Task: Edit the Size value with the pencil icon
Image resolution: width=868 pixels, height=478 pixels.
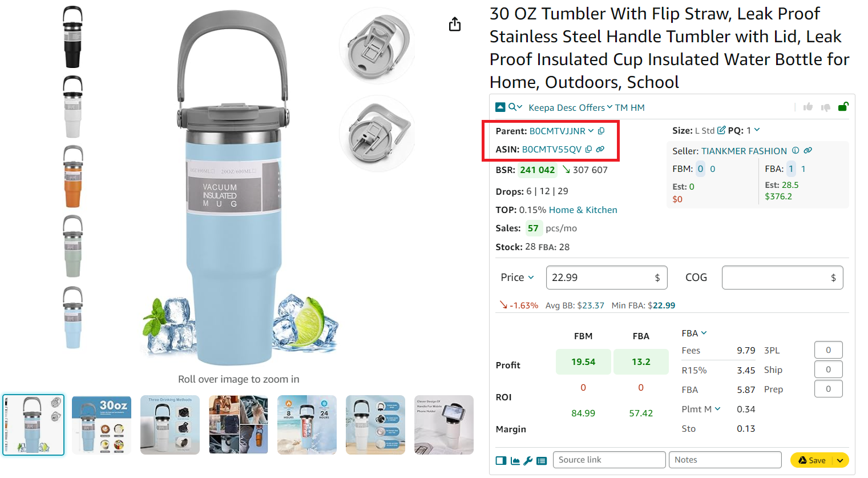Action: (721, 129)
